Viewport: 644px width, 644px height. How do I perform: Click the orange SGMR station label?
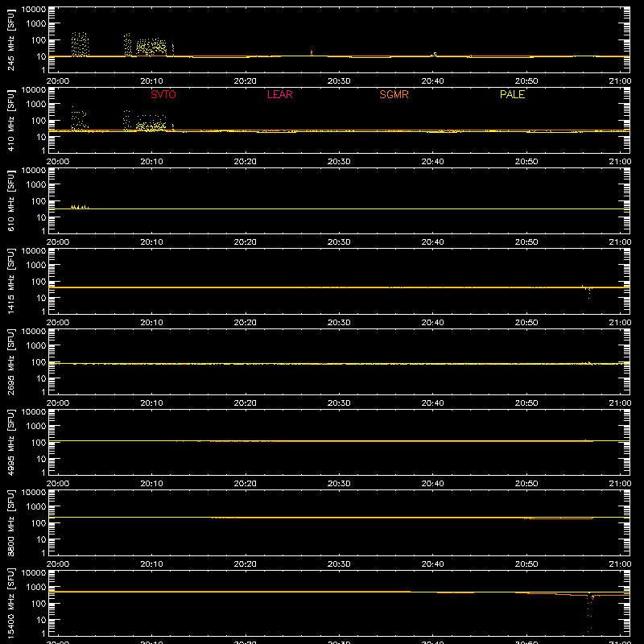click(x=394, y=94)
